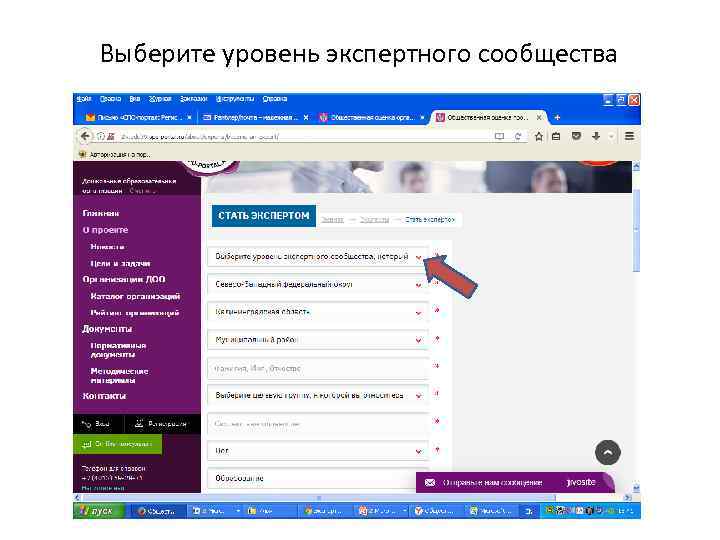
Task: Open Методические материалы sidebar link
Action: [x=119, y=376]
